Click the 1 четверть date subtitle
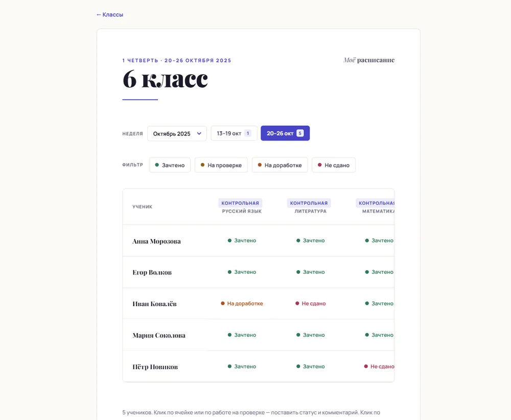The height and width of the screenshot is (420, 511). 177,61
